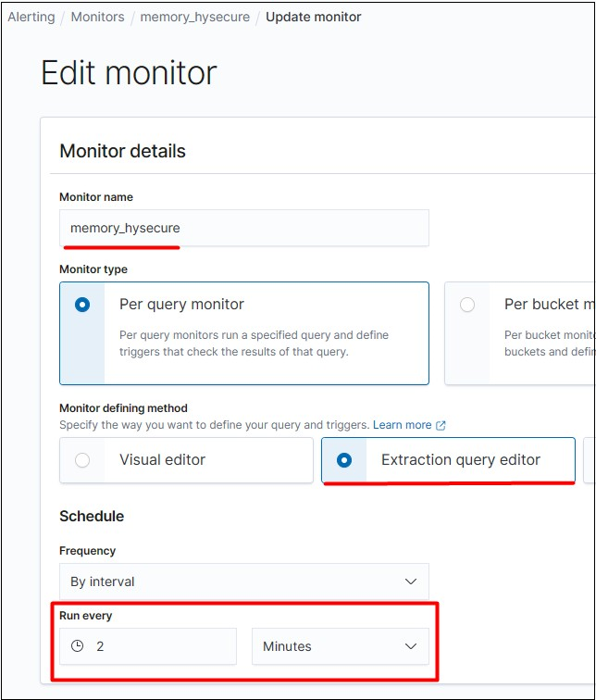Click the external link icon beside Learn more
Image resolution: width=596 pixels, height=700 pixels.
click(441, 426)
